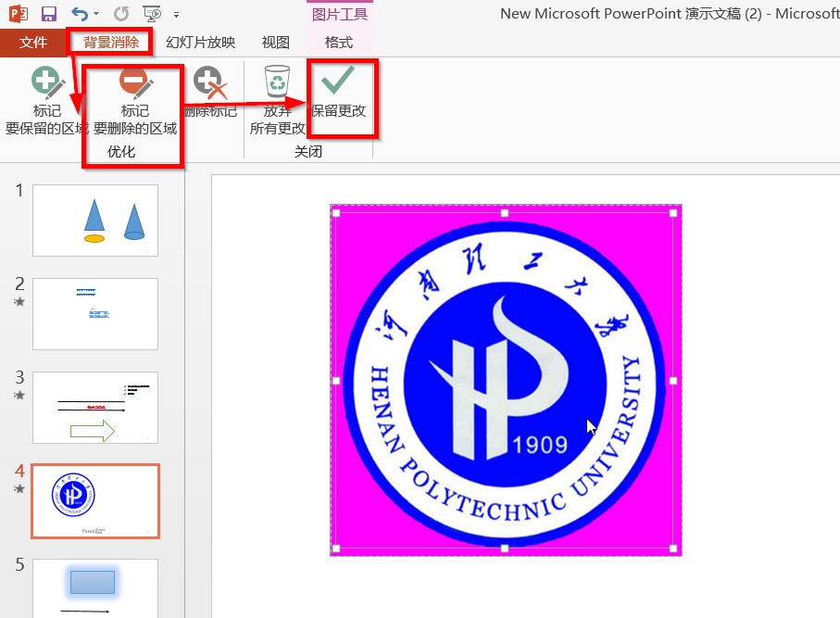Click the redo/repeat arrow icon
Viewport: 840px width, 618px height.
121,14
